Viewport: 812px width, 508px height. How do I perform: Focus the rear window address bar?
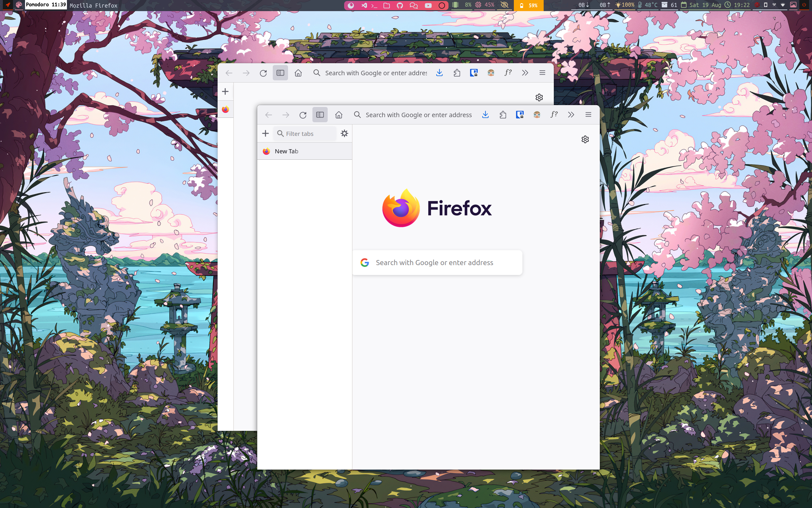(x=370, y=73)
